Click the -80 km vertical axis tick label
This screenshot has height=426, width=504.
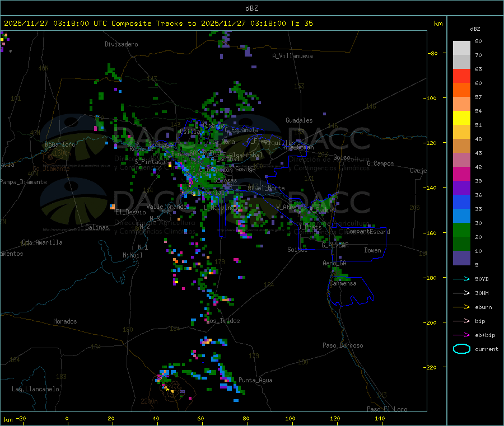pyautogui.click(x=432, y=53)
